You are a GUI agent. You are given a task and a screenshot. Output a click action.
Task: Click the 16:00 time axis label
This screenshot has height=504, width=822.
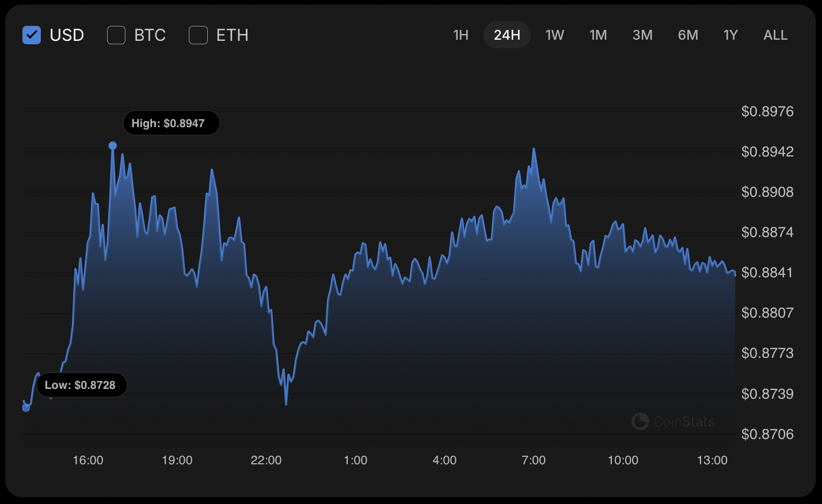point(88,460)
